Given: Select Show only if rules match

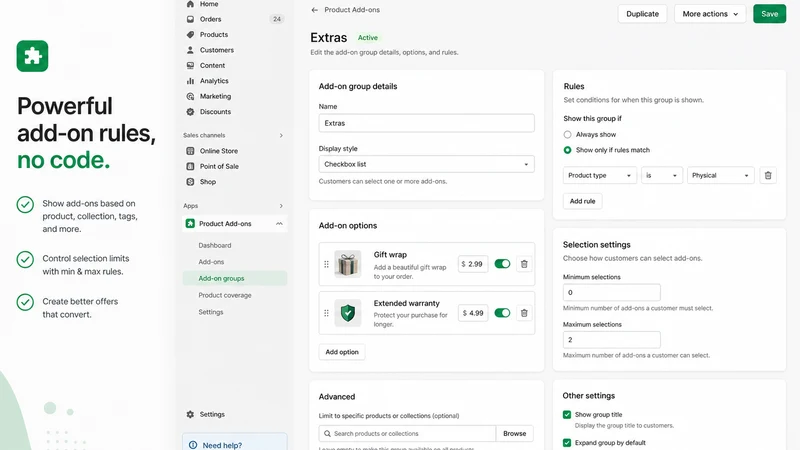Looking at the screenshot, I should [x=567, y=150].
